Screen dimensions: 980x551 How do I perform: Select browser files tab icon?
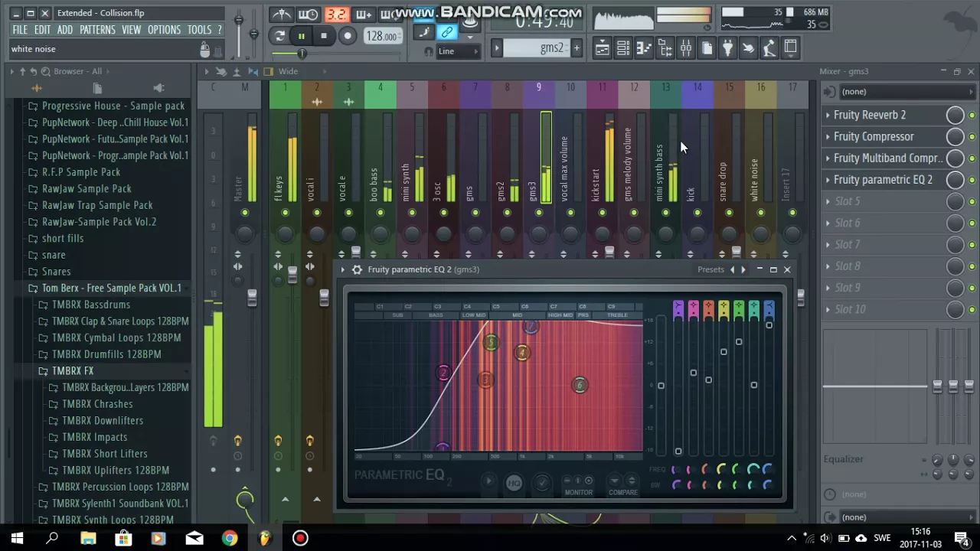[x=98, y=87]
